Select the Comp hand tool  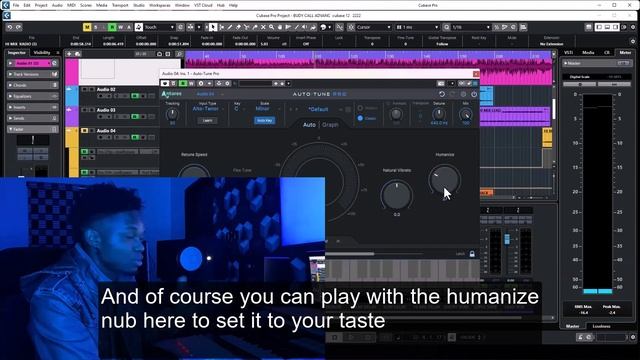click(280, 27)
